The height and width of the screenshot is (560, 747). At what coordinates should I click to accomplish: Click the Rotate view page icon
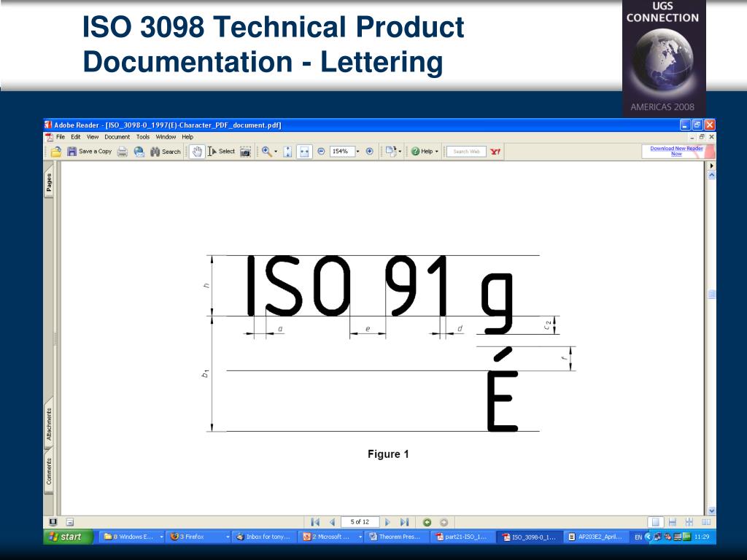[x=391, y=152]
